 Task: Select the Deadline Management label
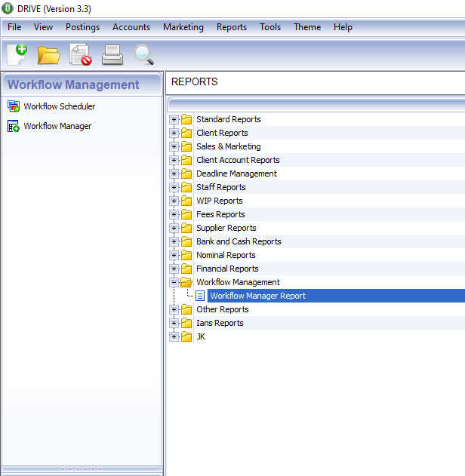(x=236, y=174)
